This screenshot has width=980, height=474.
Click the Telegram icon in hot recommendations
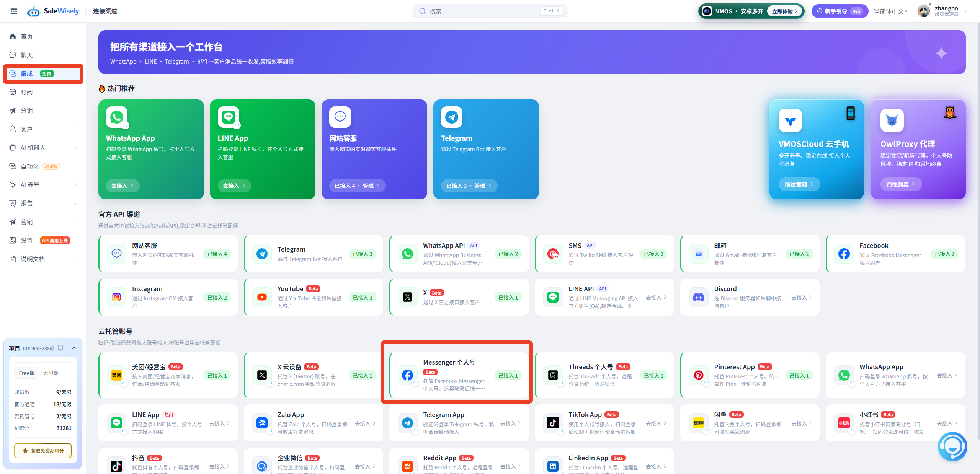pos(452,117)
